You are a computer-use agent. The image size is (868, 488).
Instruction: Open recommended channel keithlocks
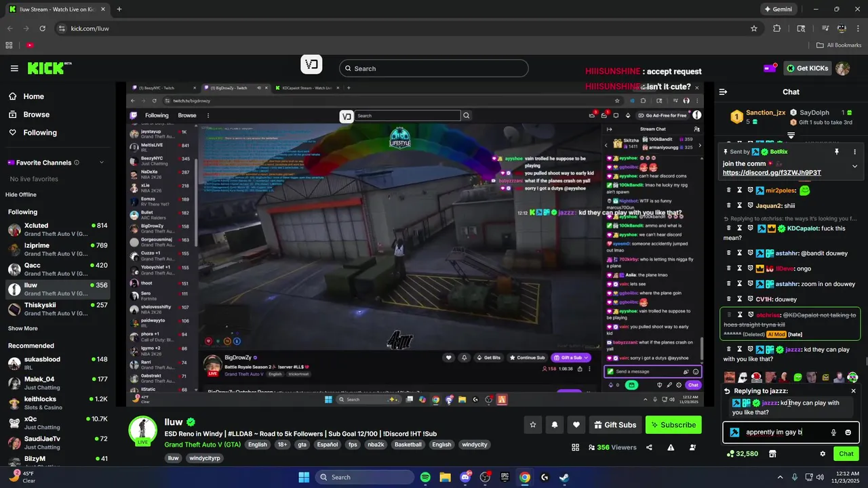click(57, 403)
